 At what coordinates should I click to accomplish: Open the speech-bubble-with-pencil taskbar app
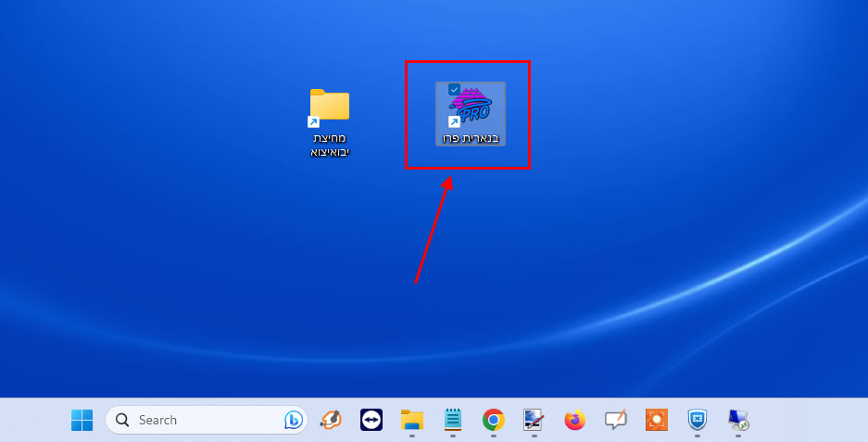tap(615, 420)
